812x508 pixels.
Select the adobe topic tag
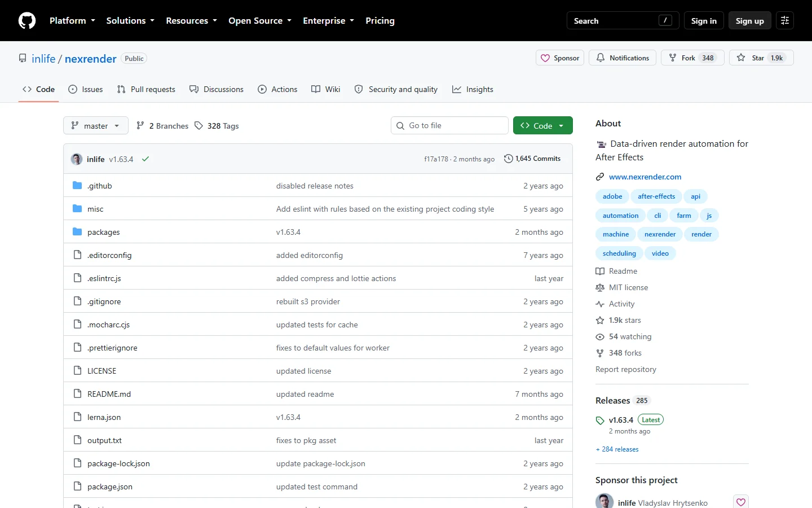[612, 196]
